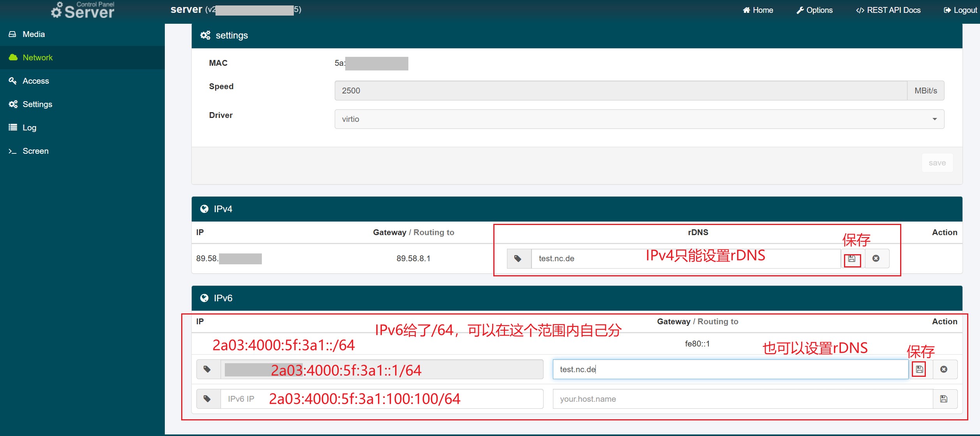Open the Media section in the sidebar
Screen dimensions: 980x436
[x=34, y=34]
